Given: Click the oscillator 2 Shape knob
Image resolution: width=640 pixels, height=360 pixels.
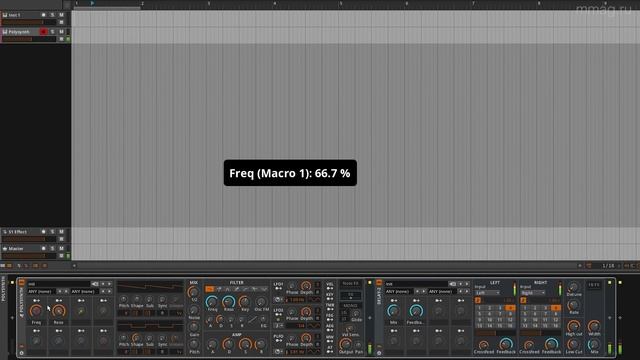Looking at the screenshot, I should [137, 338].
